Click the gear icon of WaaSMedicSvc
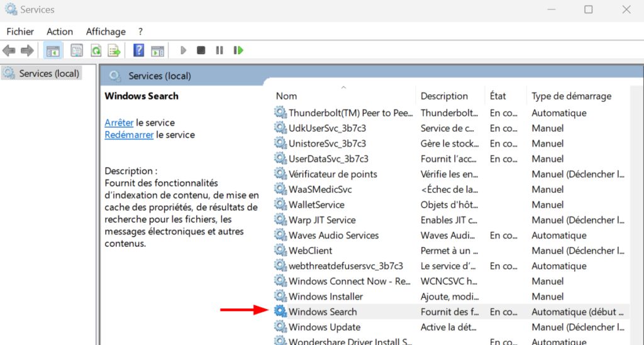This screenshot has width=644, height=345. point(280,189)
